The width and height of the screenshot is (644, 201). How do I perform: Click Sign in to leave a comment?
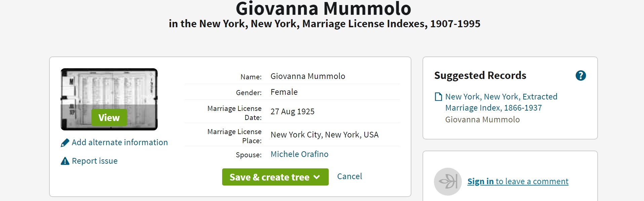[518, 182]
